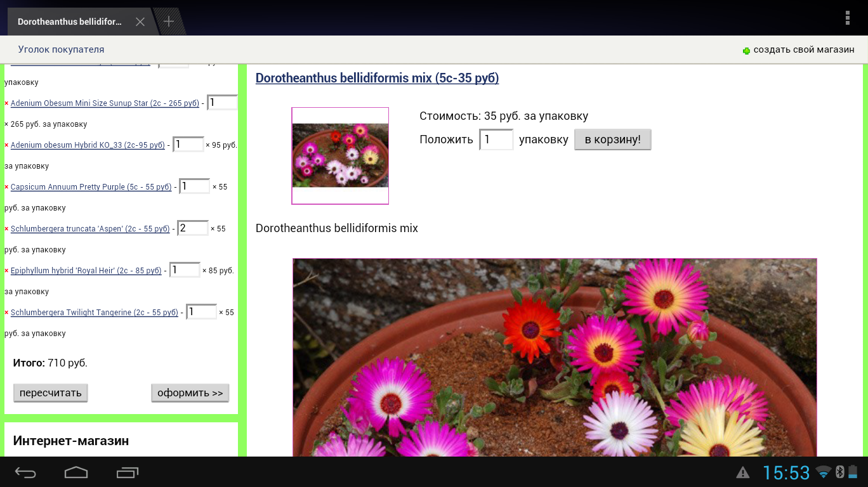
Task: Open создать свой магазин link
Action: 803,49
